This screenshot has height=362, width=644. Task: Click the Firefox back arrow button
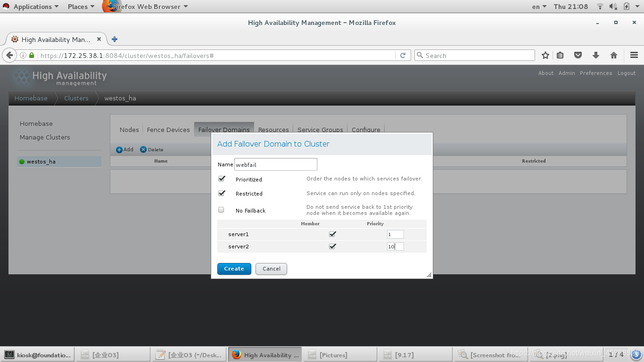(x=9, y=55)
